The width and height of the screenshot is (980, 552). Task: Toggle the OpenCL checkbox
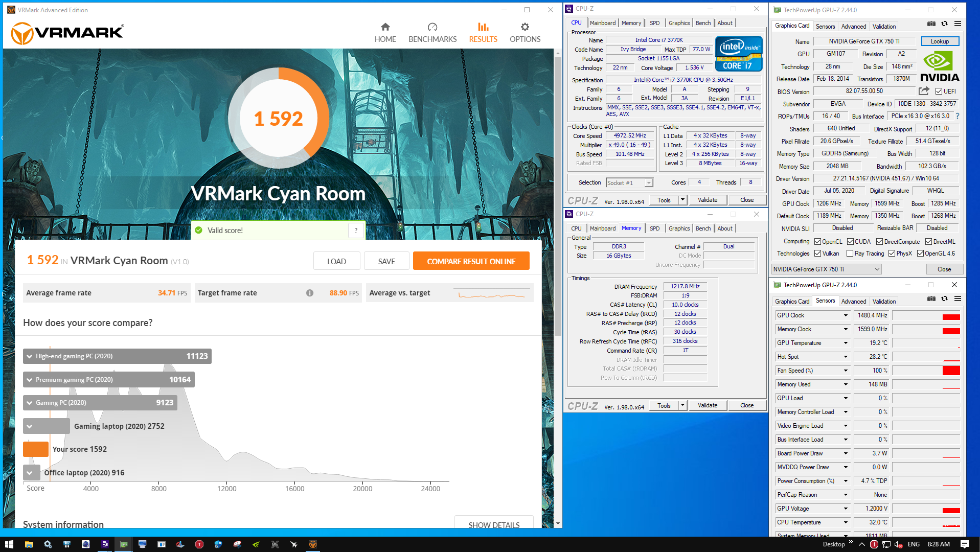click(x=817, y=242)
